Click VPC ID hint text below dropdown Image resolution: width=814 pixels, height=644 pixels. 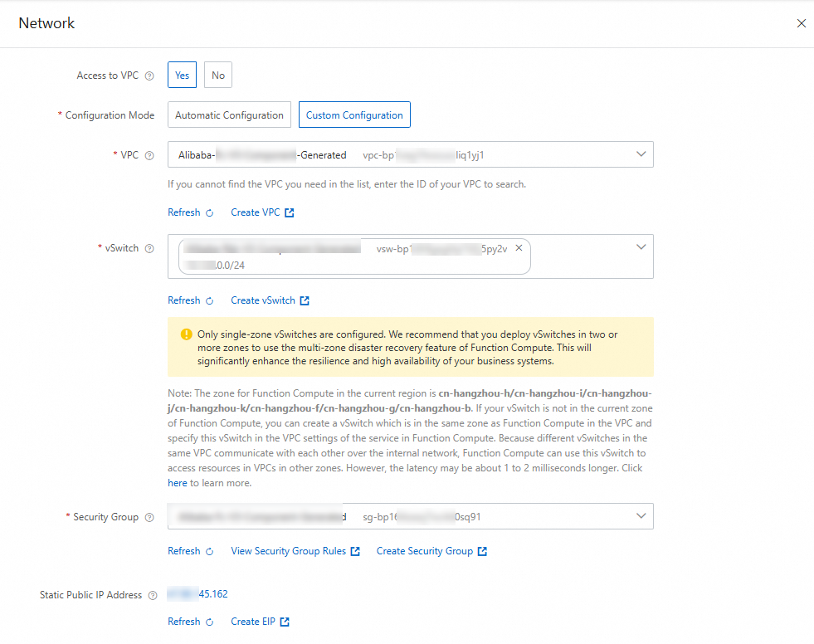pos(347,184)
